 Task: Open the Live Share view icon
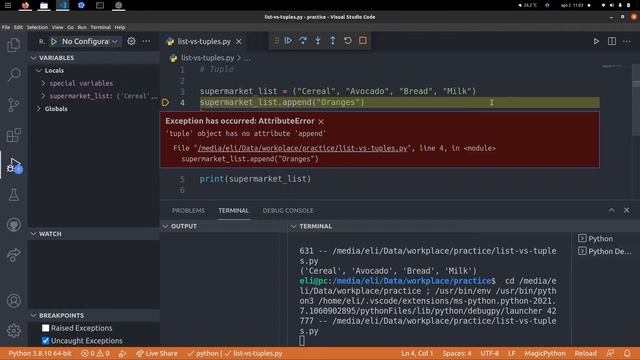pos(13,255)
